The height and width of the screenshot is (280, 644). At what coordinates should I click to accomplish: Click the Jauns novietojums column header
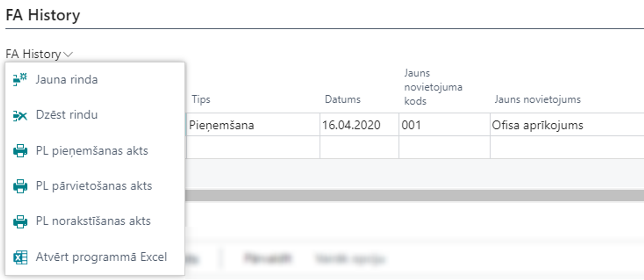coord(537,99)
